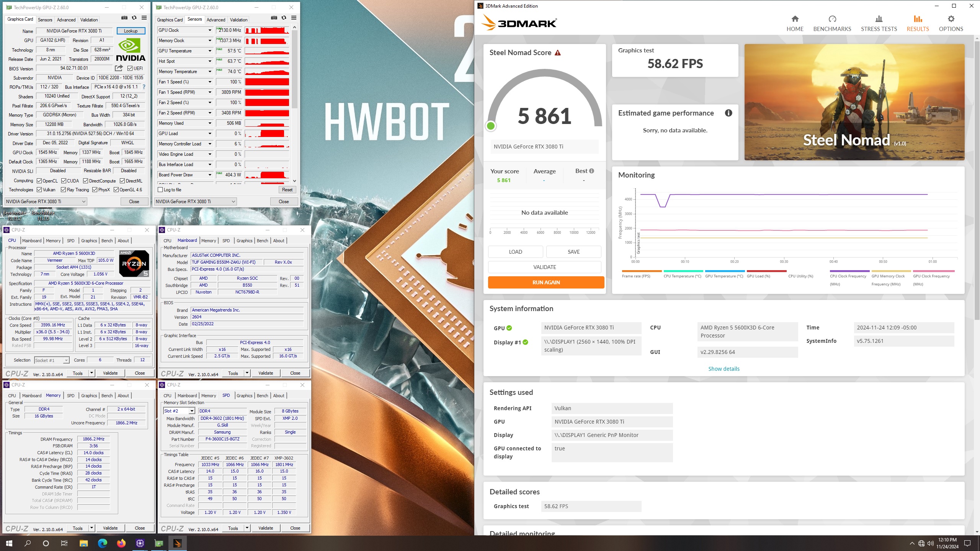Viewport: 980px width, 551px height.
Task: Open GPU selector dropdown in GPU-Z Graphics Card window
Action: pyautogui.click(x=46, y=202)
